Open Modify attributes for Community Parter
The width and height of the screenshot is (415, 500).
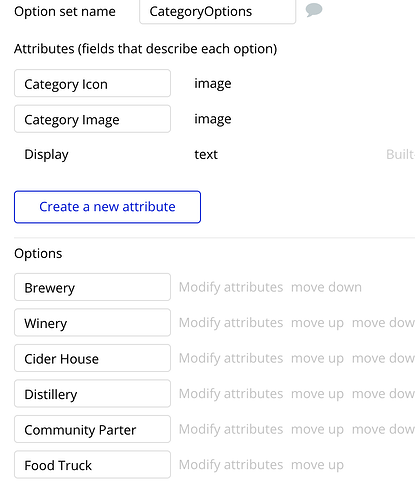tap(231, 430)
